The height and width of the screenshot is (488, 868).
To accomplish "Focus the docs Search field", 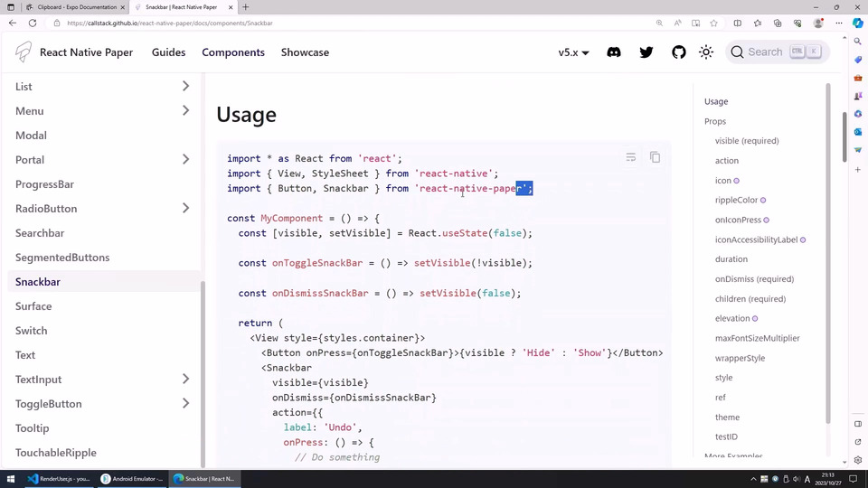I will pyautogui.click(x=778, y=52).
